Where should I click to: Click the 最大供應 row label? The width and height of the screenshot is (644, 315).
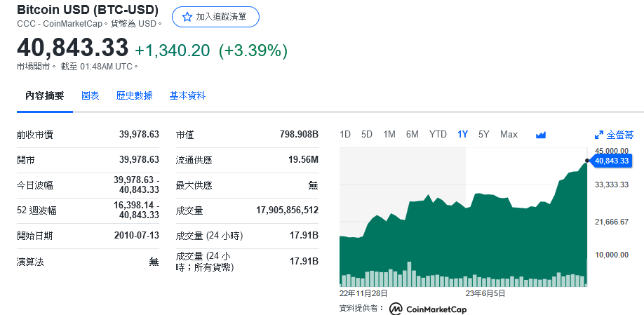coord(194,186)
